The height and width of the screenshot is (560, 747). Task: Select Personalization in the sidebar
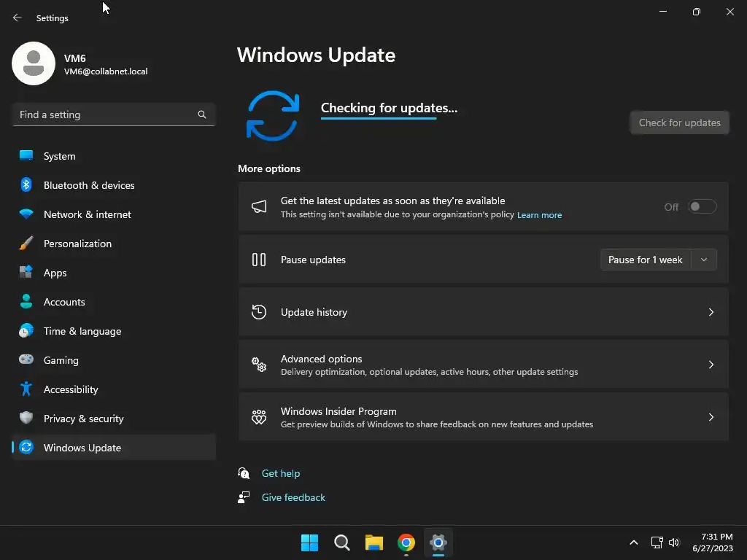(113, 243)
